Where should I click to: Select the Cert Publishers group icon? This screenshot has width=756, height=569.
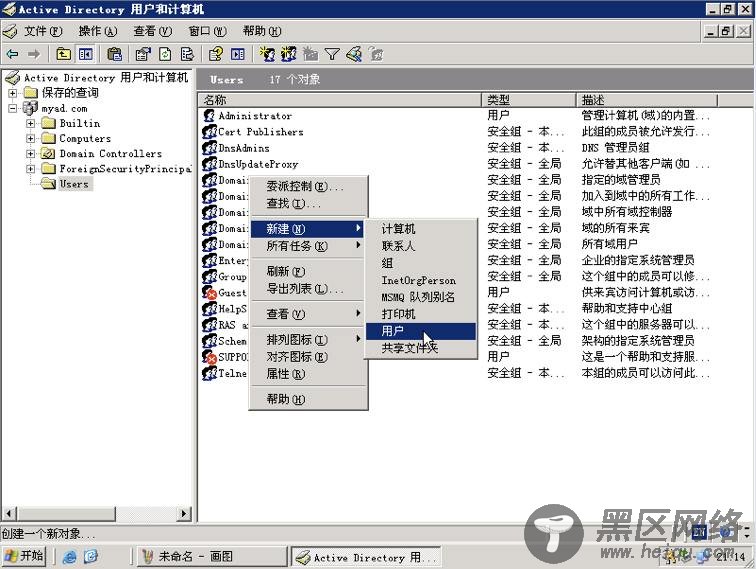tap(209, 132)
